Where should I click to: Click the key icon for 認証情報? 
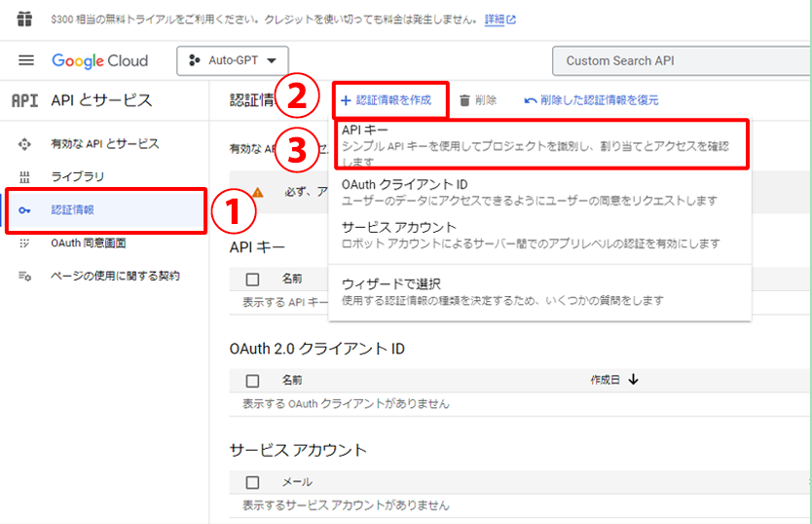25,210
